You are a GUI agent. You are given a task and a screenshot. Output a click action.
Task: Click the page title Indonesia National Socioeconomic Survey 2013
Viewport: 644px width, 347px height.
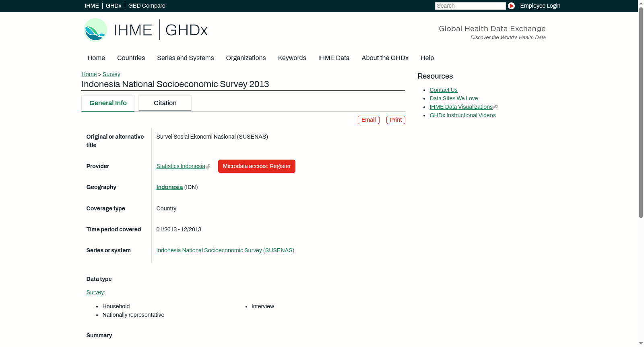click(x=175, y=84)
